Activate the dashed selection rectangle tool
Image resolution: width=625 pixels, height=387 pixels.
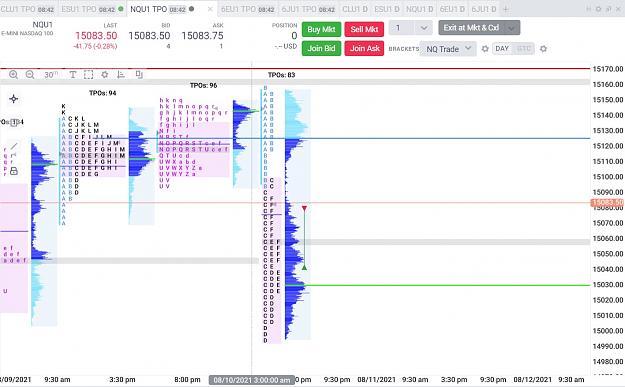tap(88, 75)
